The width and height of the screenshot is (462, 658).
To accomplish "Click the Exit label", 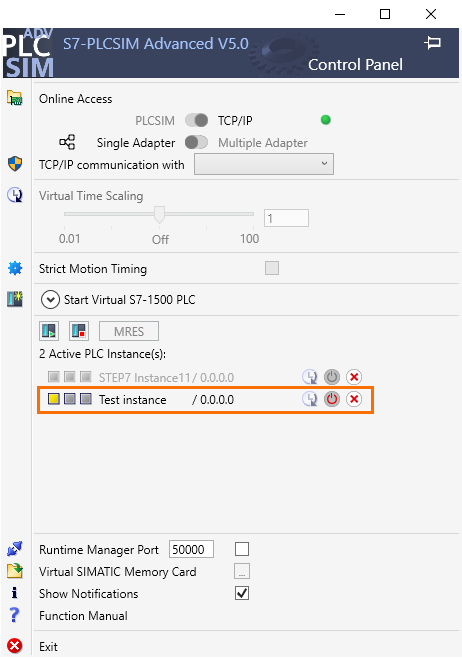I will (48, 647).
